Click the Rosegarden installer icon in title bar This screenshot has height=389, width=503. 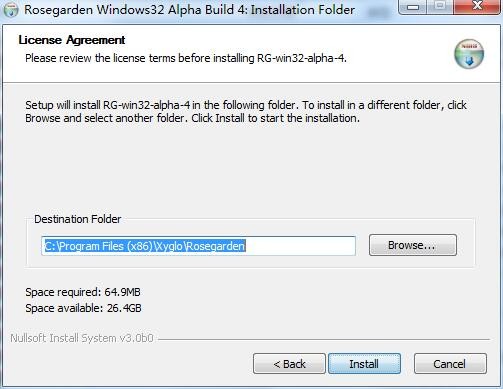pyautogui.click(x=11, y=10)
